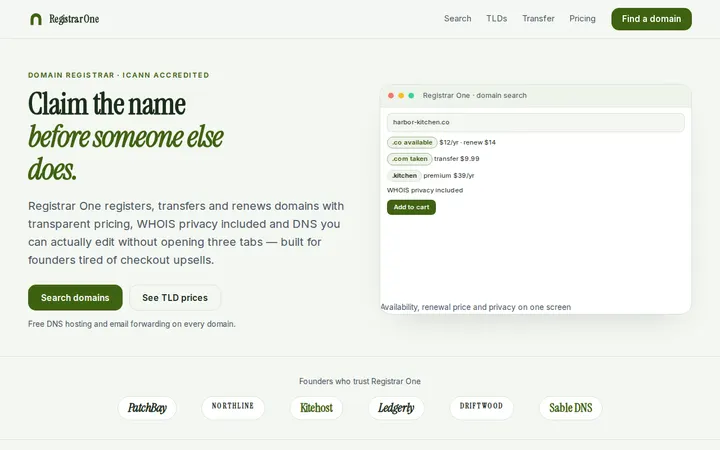Click the "Registrar One registers, transfers" paragraph

[x=186, y=233]
